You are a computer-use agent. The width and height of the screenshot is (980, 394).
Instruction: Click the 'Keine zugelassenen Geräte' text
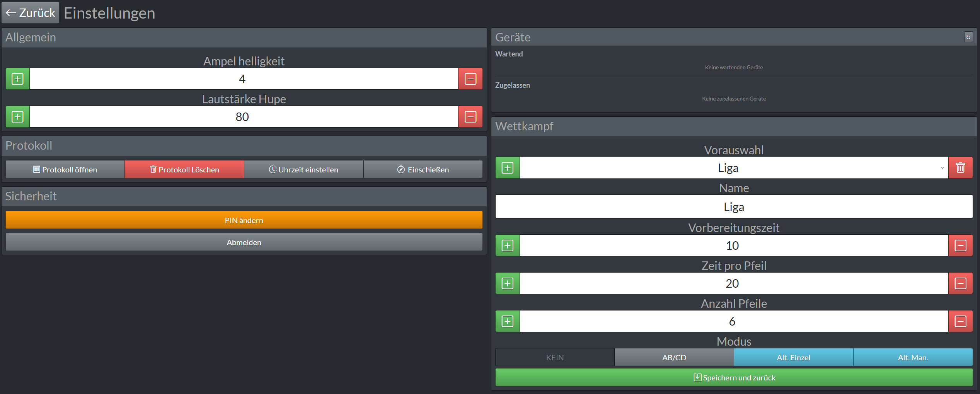tap(734, 99)
